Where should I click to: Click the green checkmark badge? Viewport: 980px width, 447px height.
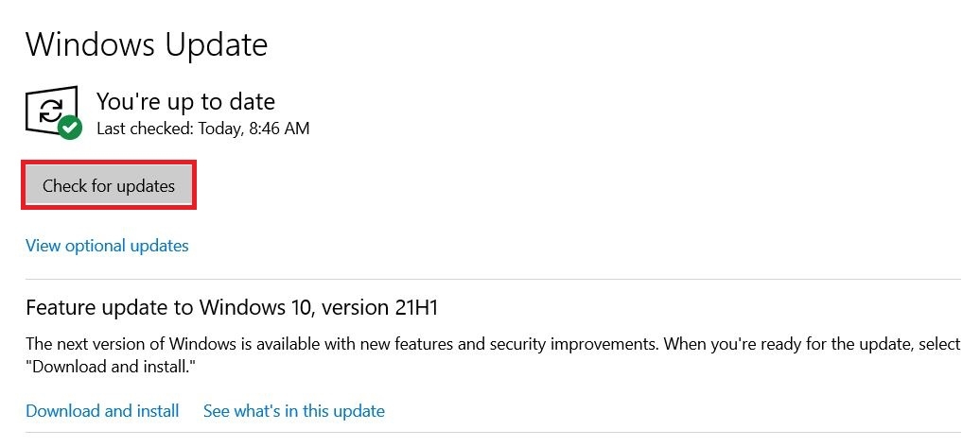(70, 128)
